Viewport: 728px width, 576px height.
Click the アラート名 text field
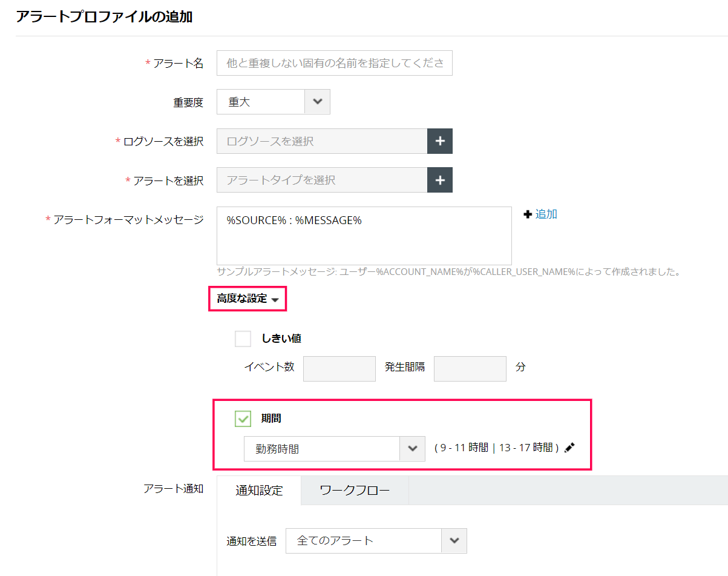pos(335,63)
